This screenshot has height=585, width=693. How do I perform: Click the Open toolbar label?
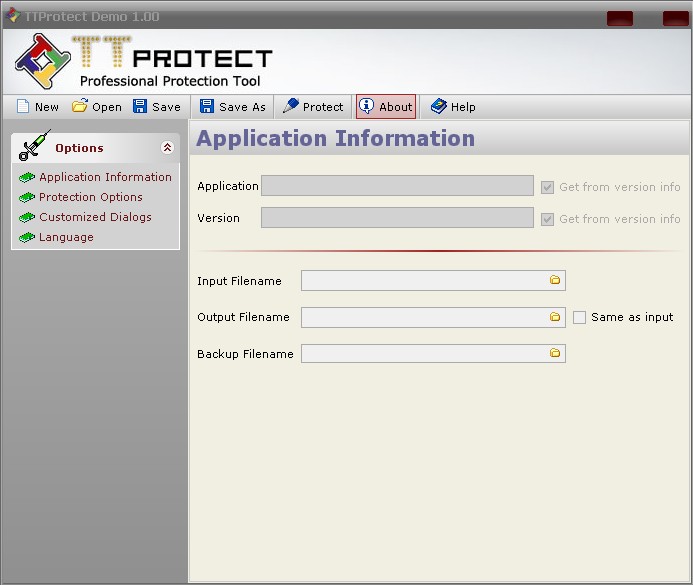tap(107, 107)
